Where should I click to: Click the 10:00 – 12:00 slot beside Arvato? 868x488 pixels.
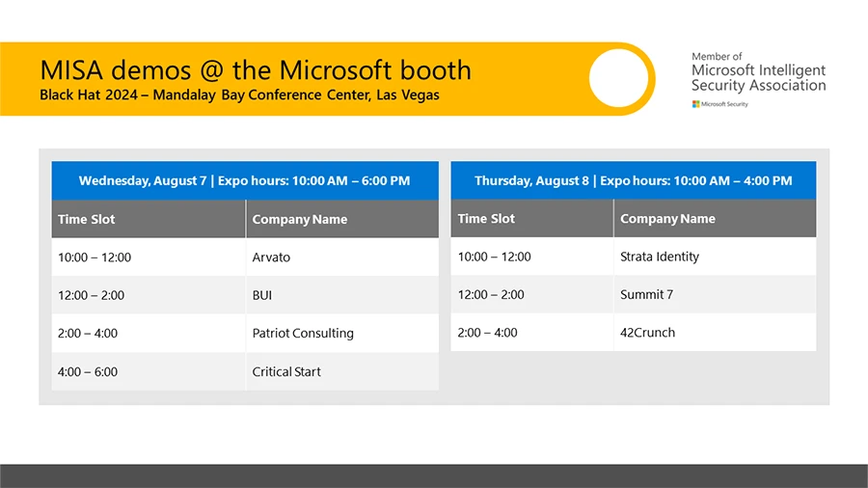pos(149,258)
